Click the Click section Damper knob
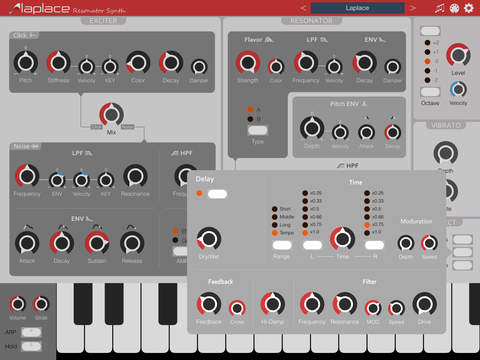 click(x=199, y=67)
